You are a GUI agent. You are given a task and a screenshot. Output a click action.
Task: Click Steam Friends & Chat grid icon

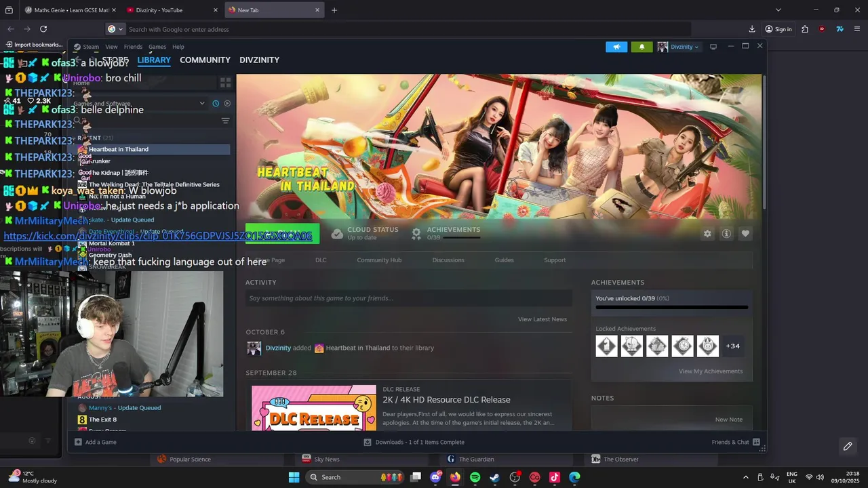tap(757, 442)
